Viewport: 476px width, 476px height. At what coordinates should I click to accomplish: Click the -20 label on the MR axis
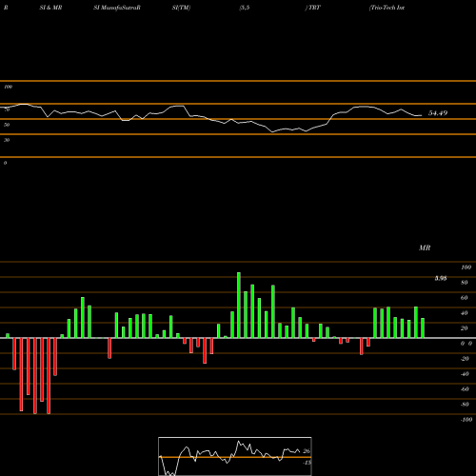coord(465,359)
